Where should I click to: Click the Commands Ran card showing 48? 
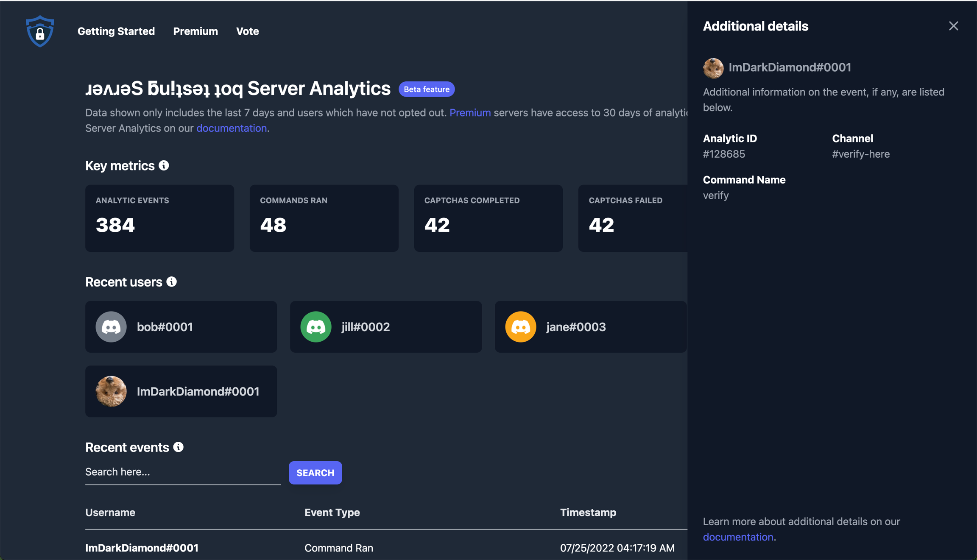pos(324,218)
